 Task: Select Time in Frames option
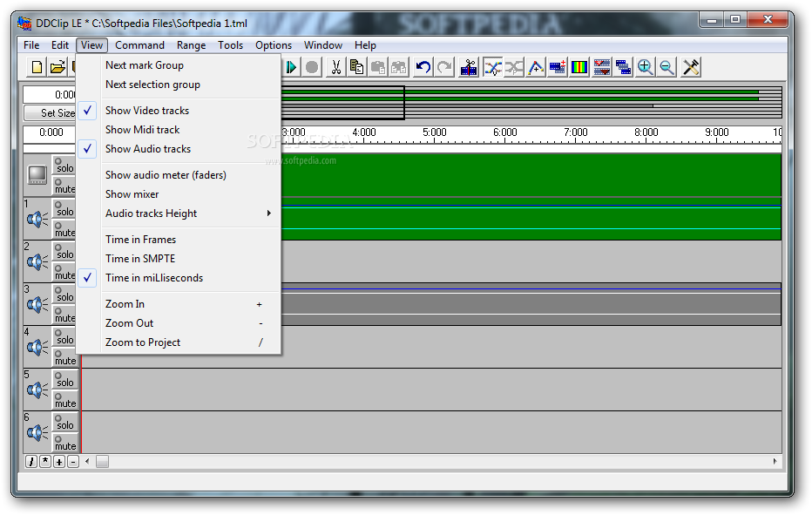point(179,240)
